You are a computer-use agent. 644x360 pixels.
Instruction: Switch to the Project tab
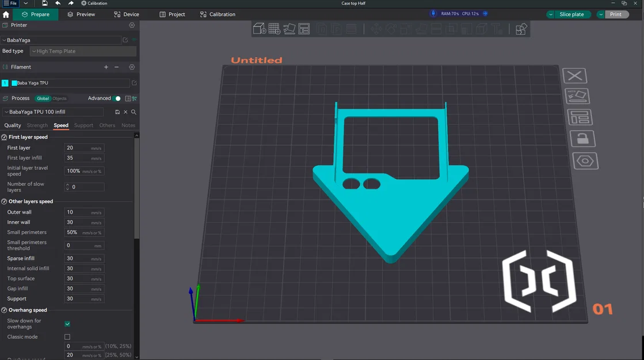(x=172, y=14)
